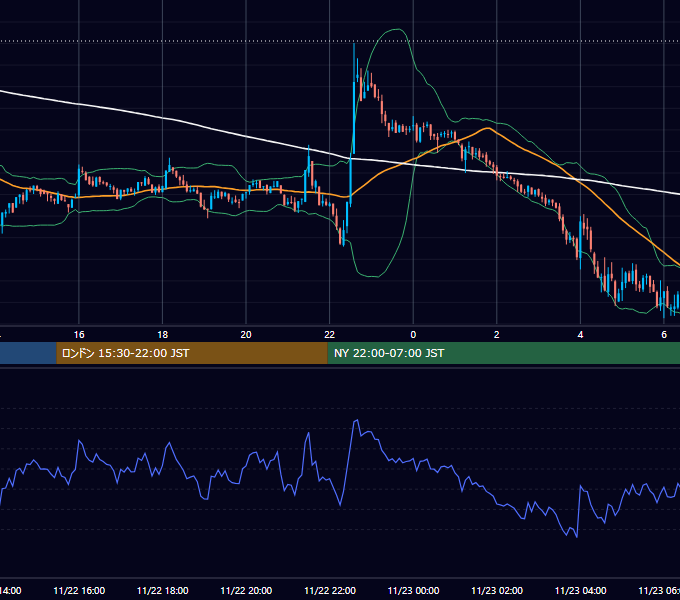This screenshot has height=600, width=680.
Task: Click the ロンドン 15:30-22:00 JST session bar
Action: point(192,353)
